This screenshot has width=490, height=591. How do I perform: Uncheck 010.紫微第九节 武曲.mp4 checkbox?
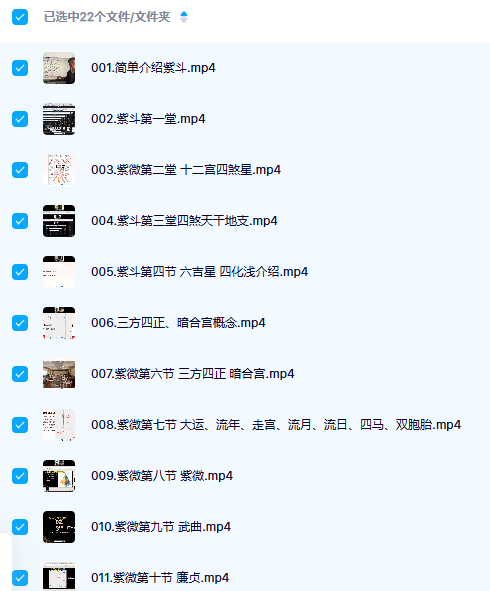tap(20, 527)
